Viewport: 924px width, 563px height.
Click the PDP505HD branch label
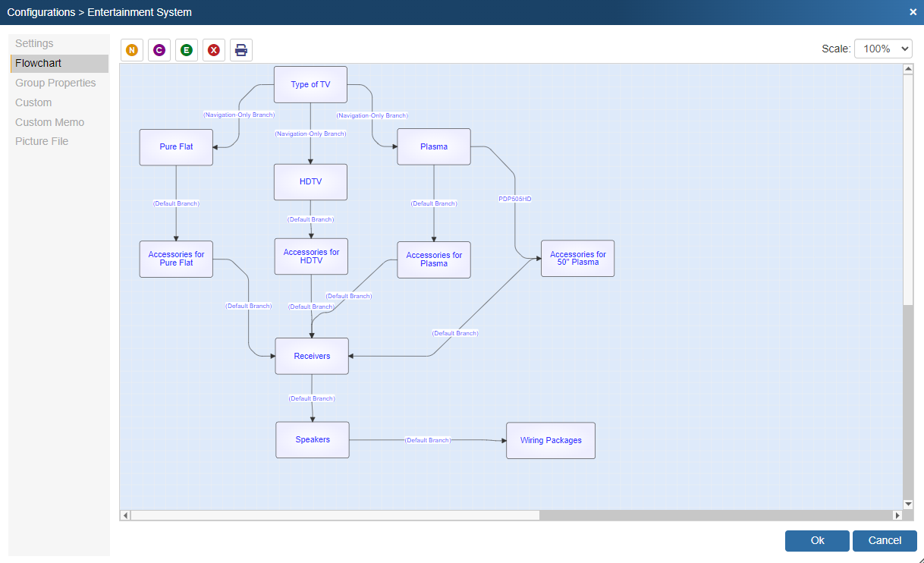tap(514, 199)
